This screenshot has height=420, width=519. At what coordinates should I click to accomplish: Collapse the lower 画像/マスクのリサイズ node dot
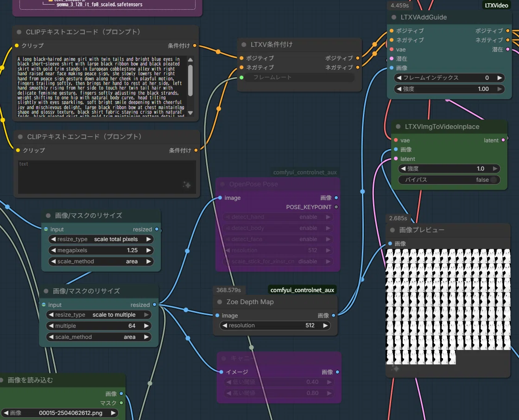point(46,291)
